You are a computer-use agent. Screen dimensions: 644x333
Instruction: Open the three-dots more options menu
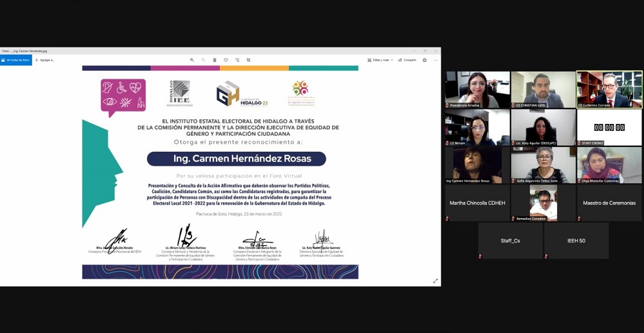pos(435,60)
